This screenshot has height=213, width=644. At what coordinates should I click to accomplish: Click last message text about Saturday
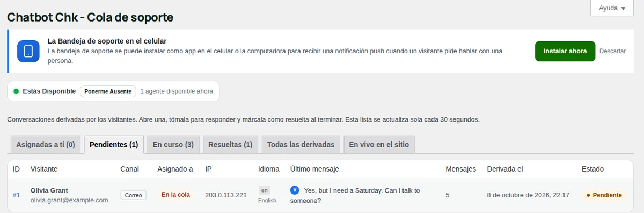coord(355,195)
